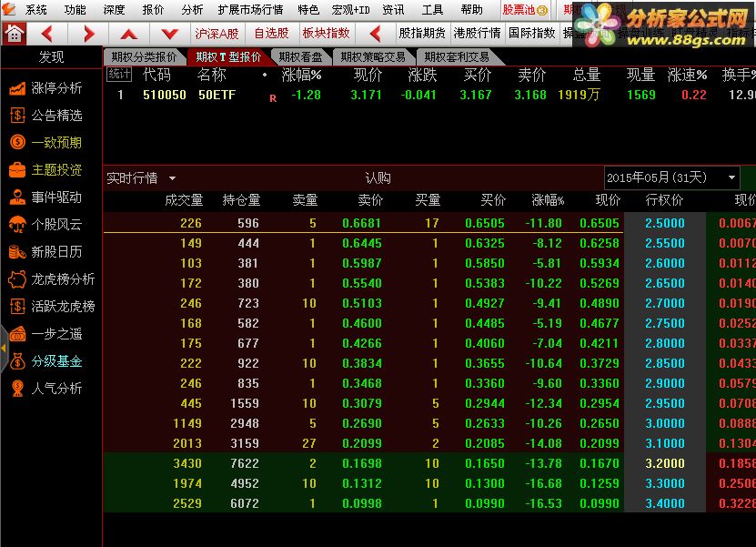The width and height of the screenshot is (756, 547).
Task: Click sell price 0.6681 cell
Action: [361, 223]
